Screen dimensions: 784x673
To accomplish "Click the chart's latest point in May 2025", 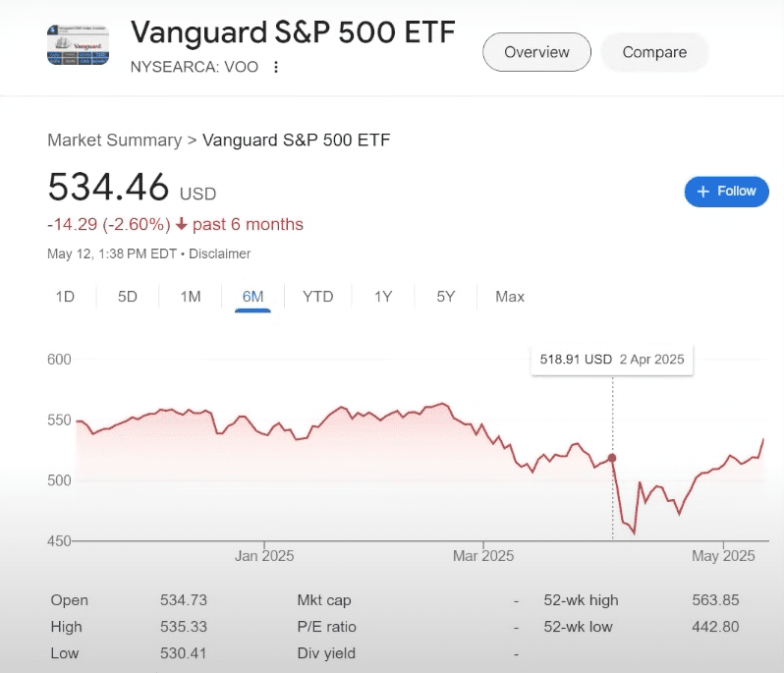I will 763,439.
